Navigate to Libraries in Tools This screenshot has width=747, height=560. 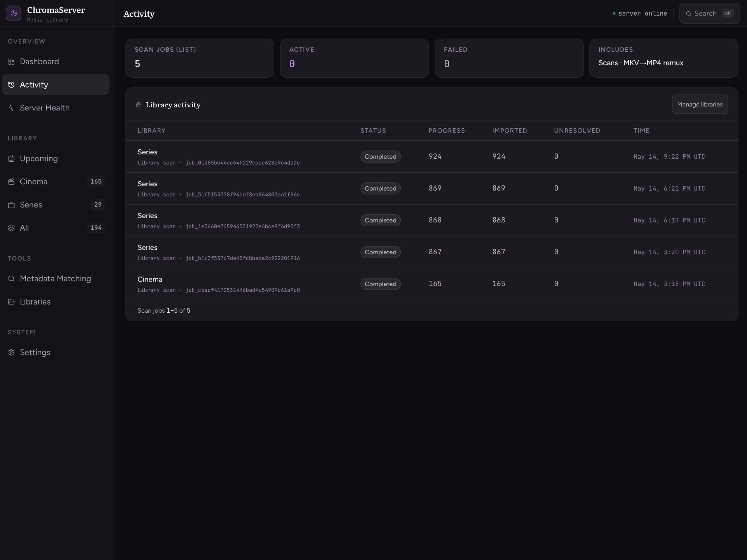[56, 302]
